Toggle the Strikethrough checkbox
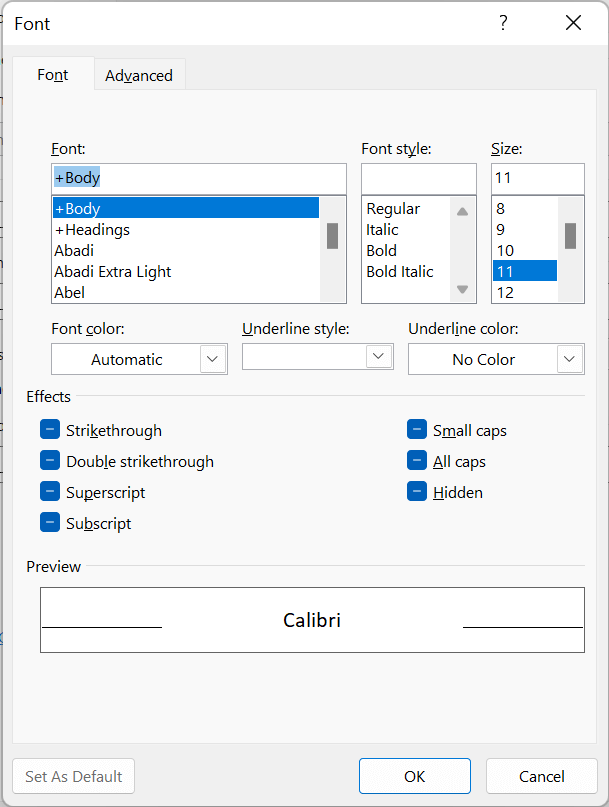Screen dimensions: 609x807 (50, 430)
